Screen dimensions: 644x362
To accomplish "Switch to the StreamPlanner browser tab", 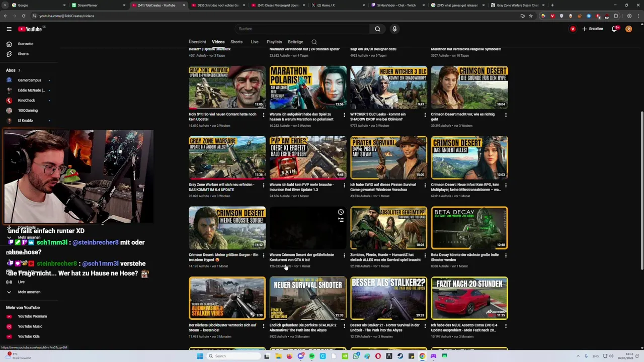I will tap(97, 5).
